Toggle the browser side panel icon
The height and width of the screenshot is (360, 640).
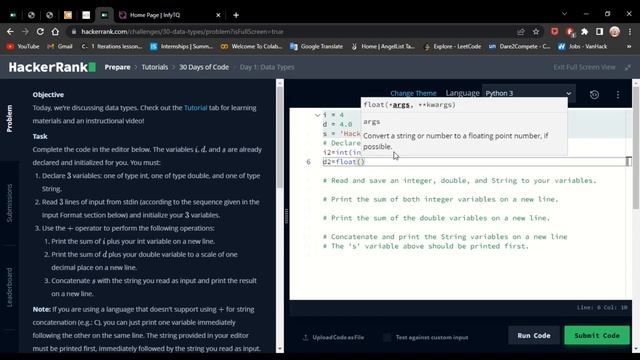click(x=599, y=31)
